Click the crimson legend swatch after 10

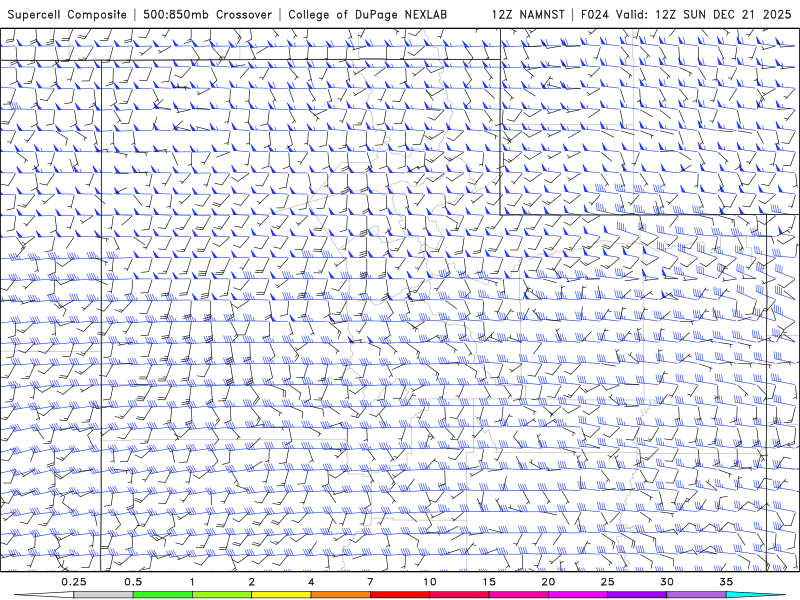point(459,595)
